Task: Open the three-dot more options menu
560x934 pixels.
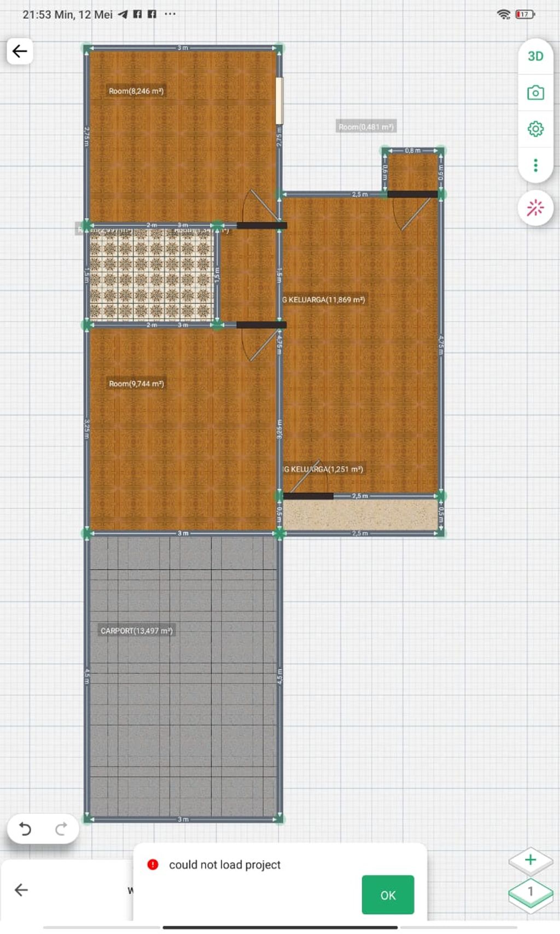Action: (x=535, y=165)
